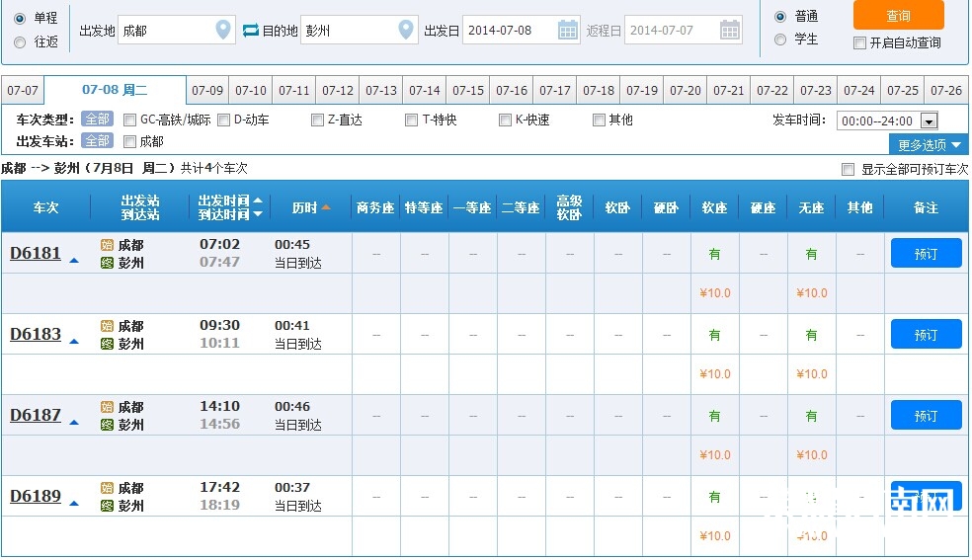Enable the 开启自动查询 checkbox
The height and width of the screenshot is (560, 972).
(859, 42)
